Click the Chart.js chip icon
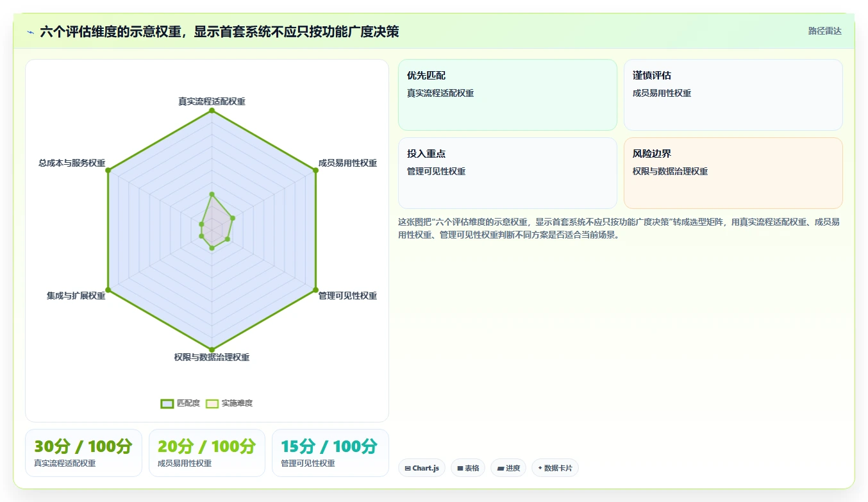The height and width of the screenshot is (502, 868). [x=408, y=469]
